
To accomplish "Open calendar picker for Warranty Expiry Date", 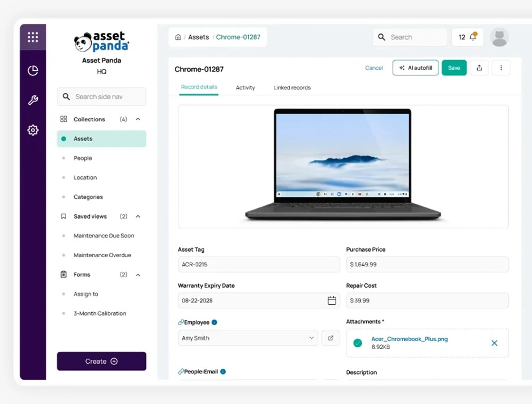I will tap(332, 300).
